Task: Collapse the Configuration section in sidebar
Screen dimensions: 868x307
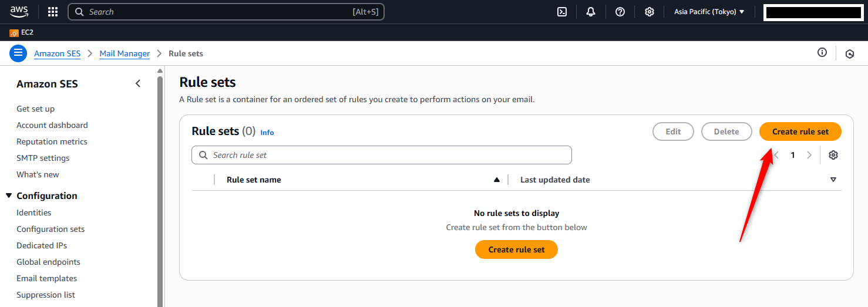Action: pos(9,196)
